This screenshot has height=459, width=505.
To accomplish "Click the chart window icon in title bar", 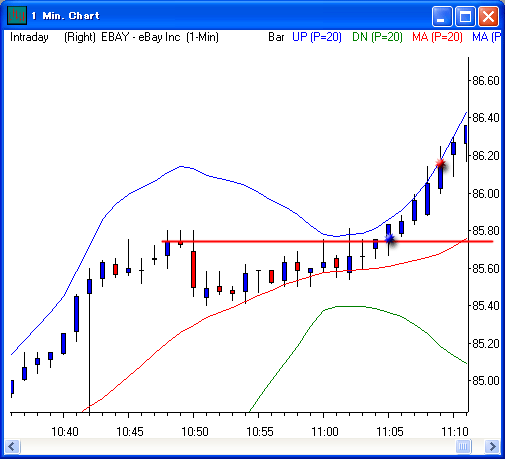I will (16, 15).
